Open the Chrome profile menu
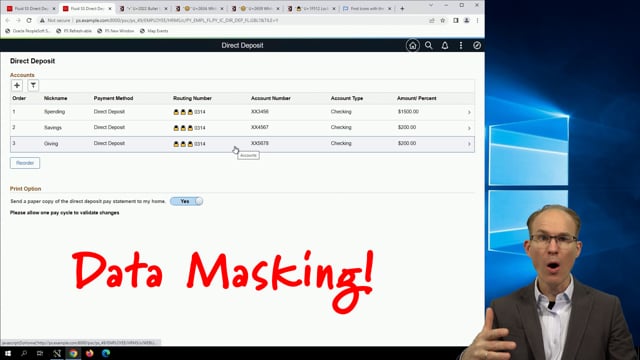This screenshot has height=360, width=640. [467, 20]
